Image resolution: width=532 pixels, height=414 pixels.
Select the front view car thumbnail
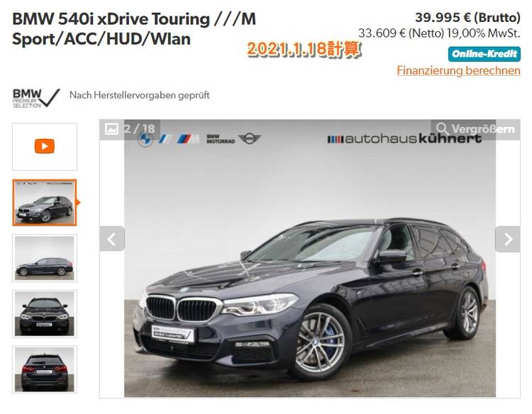coord(45,314)
